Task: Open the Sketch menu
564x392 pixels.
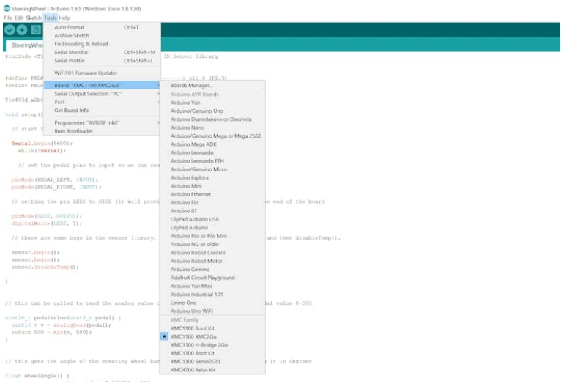Action: tap(34, 18)
